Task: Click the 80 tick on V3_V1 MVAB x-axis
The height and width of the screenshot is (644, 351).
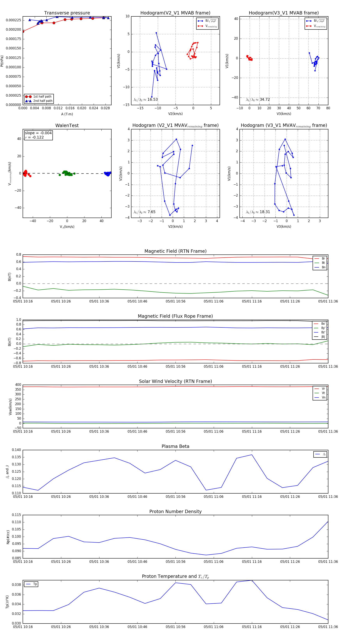Action: [x=328, y=108]
